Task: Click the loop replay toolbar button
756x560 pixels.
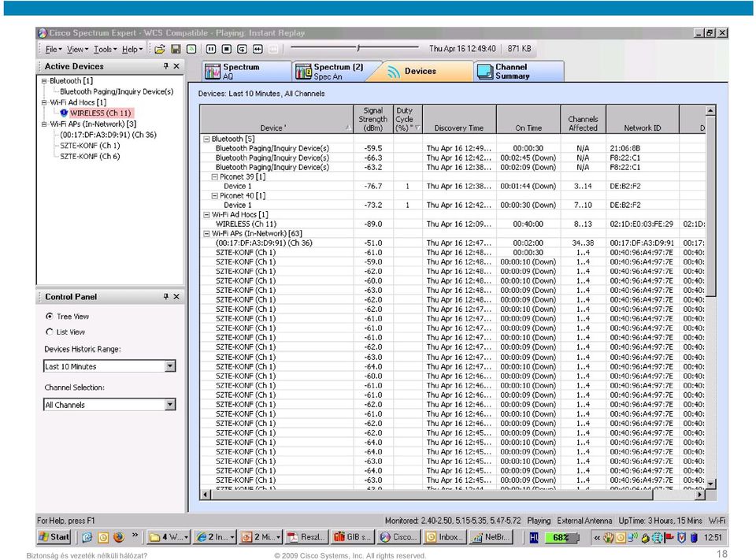Action: coord(242,49)
